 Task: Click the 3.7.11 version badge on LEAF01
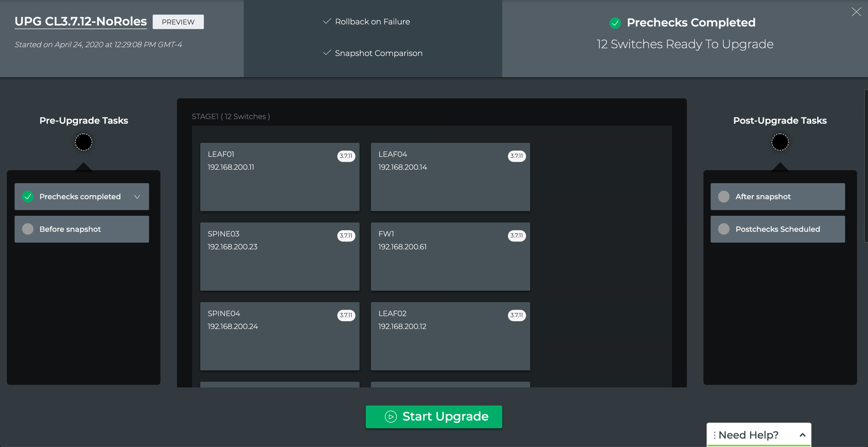(346, 156)
